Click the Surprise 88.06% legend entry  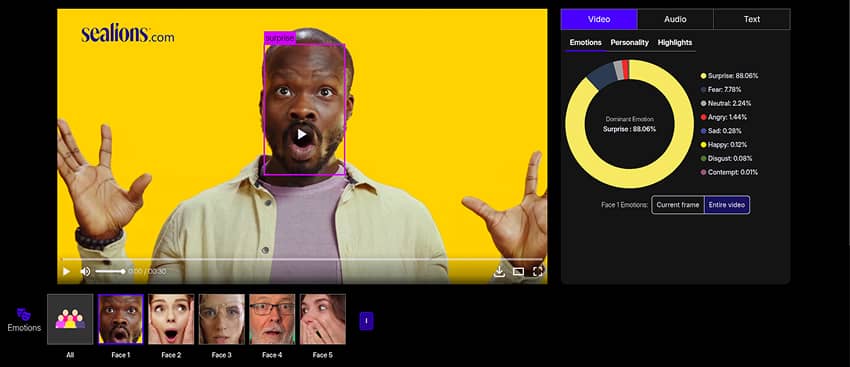729,76
